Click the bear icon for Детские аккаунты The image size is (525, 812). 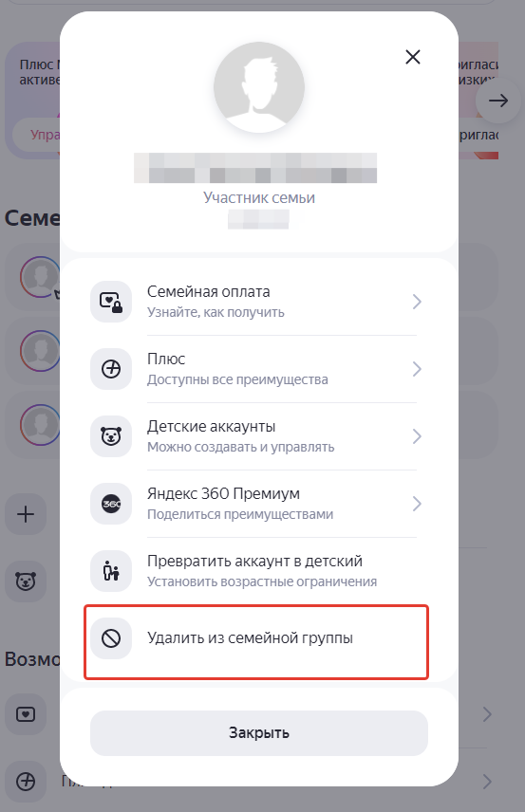[111, 436]
